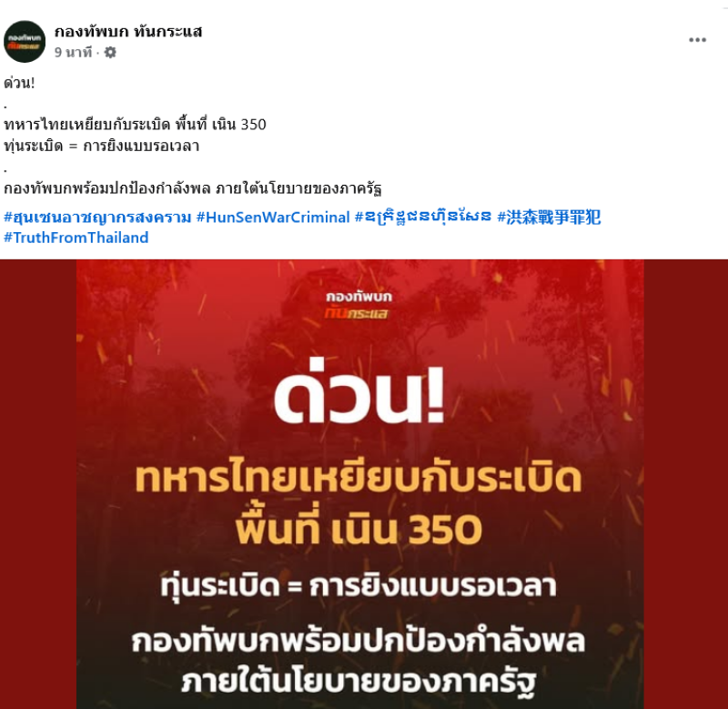Viewport: 728px width, 709px height.
Task: Open the #HunSenWarCriminal hashtag
Action: (x=273, y=217)
